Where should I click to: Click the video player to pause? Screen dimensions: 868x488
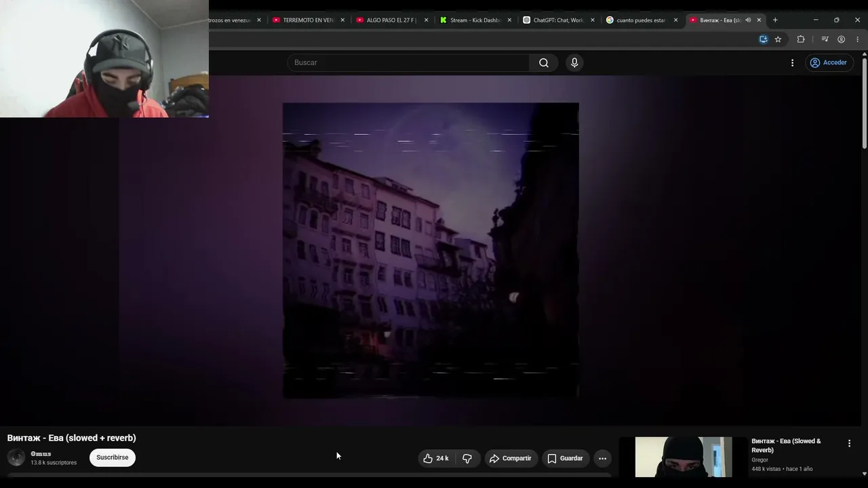pyautogui.click(x=431, y=250)
